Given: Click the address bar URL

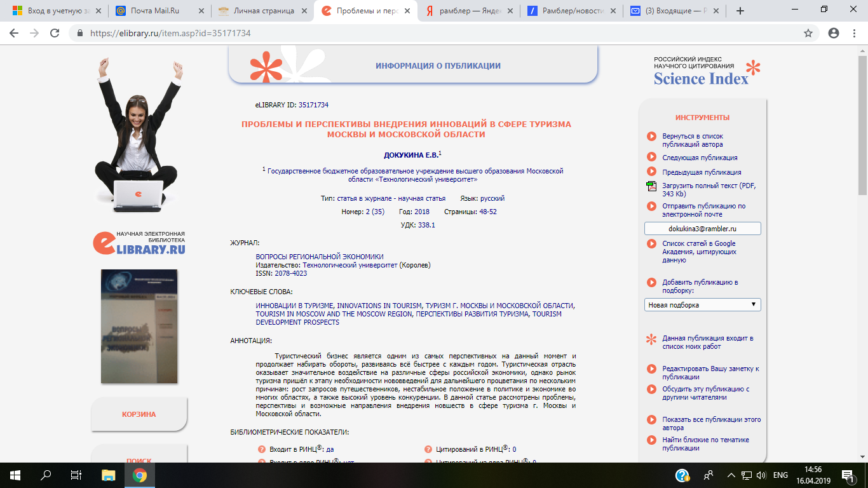Looking at the screenshot, I should [x=170, y=33].
